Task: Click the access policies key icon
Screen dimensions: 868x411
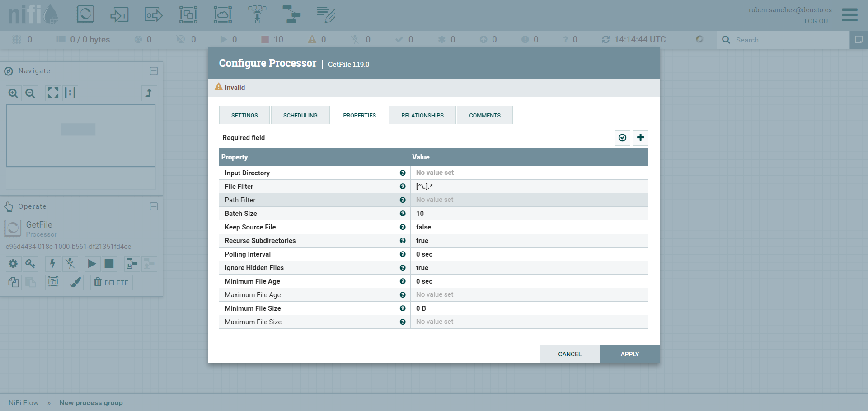Action: pyautogui.click(x=30, y=264)
